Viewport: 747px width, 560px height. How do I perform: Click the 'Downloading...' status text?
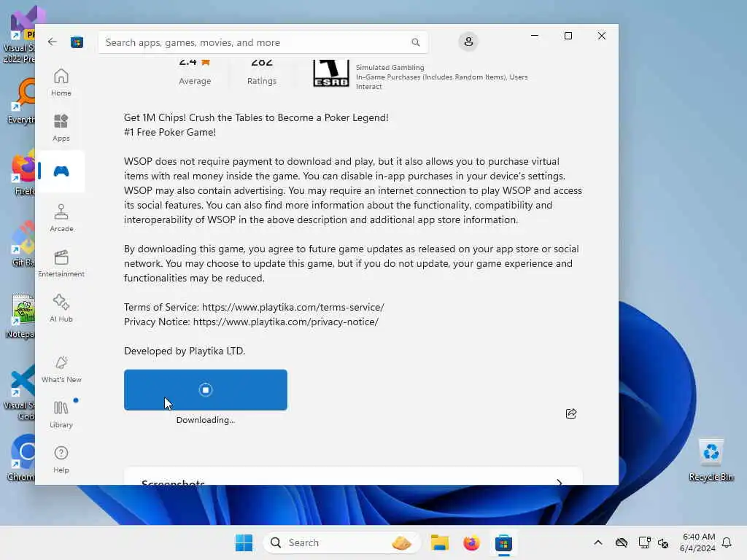tap(205, 420)
